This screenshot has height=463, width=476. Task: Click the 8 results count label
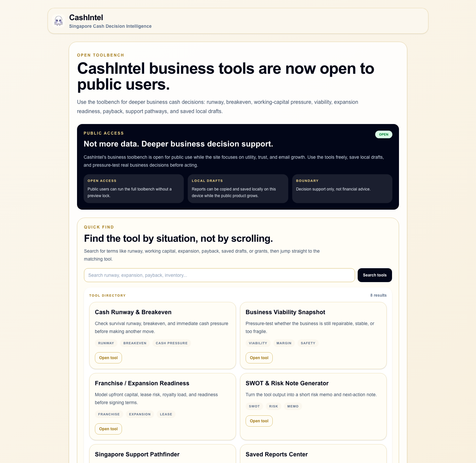[x=378, y=295]
